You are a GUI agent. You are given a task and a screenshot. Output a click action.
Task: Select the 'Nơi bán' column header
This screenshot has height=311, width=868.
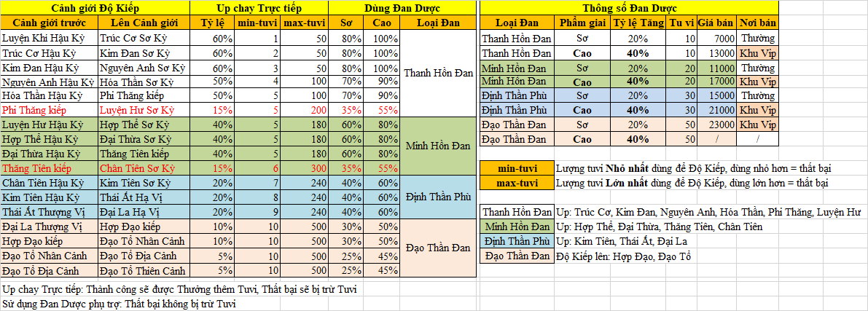pos(757,23)
